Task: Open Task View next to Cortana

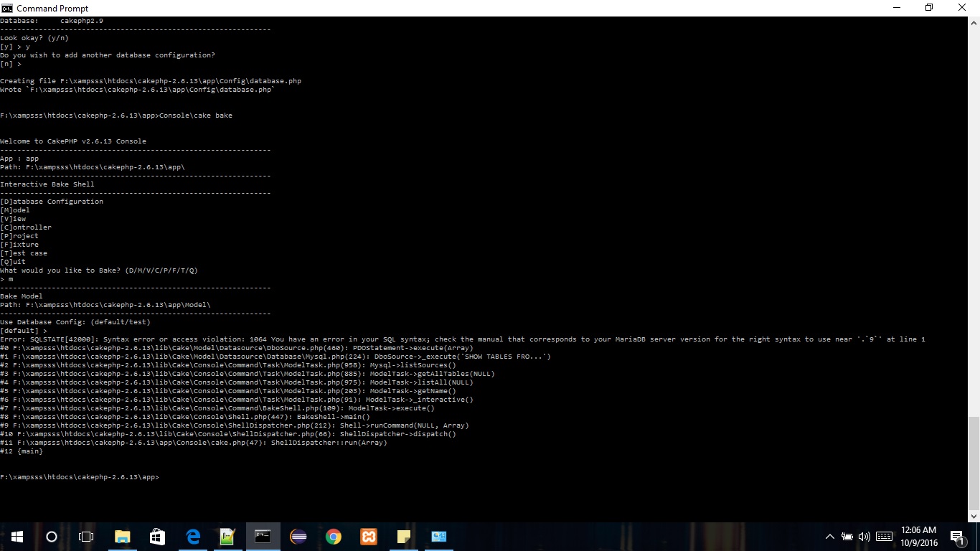Action: [x=86, y=536]
